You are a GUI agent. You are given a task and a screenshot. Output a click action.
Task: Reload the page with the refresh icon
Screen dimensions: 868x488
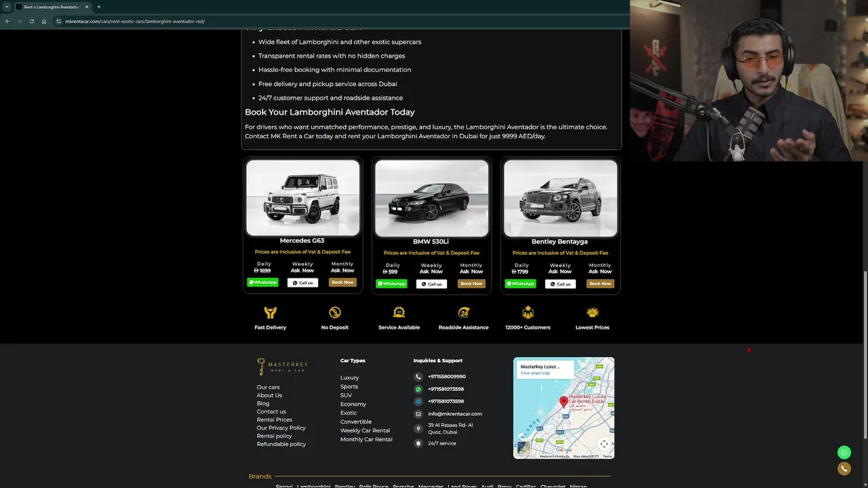pyautogui.click(x=31, y=21)
